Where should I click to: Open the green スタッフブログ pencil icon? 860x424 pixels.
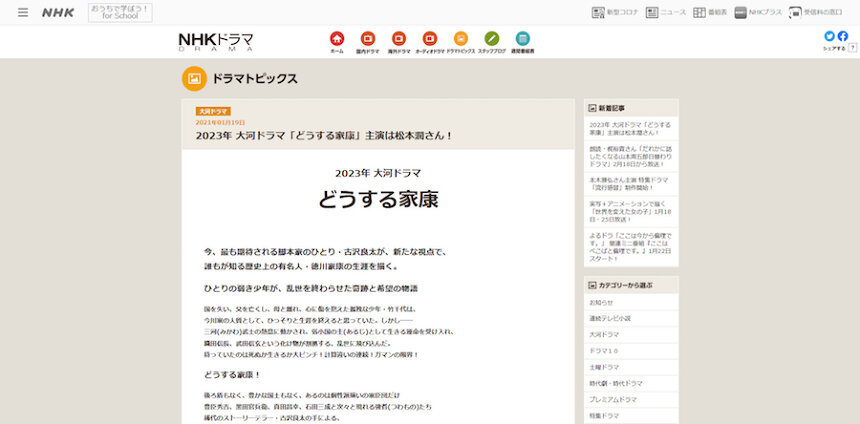click(x=491, y=42)
